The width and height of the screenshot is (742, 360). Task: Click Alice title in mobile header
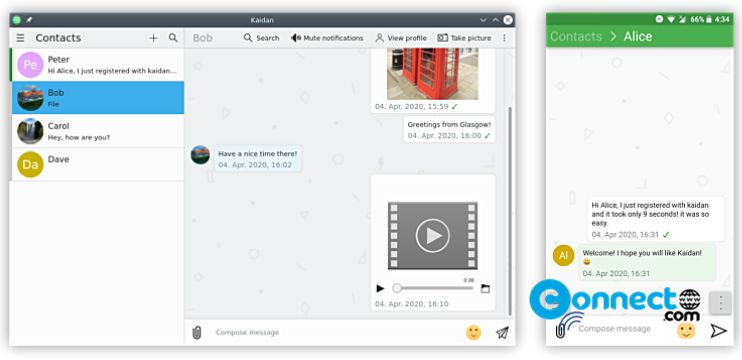point(638,36)
